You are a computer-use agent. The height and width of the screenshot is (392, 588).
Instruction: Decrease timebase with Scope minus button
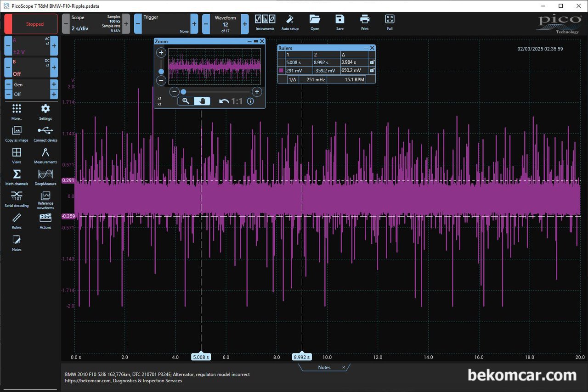click(x=66, y=24)
